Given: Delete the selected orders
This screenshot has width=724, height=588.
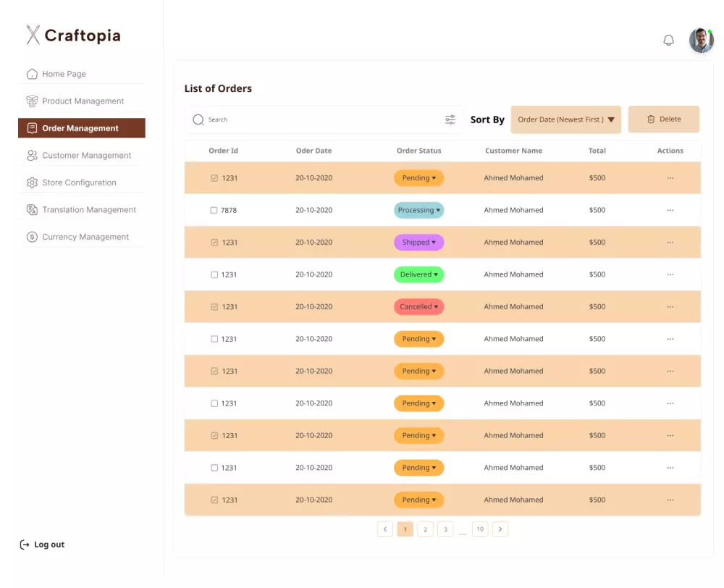Looking at the screenshot, I should (663, 119).
